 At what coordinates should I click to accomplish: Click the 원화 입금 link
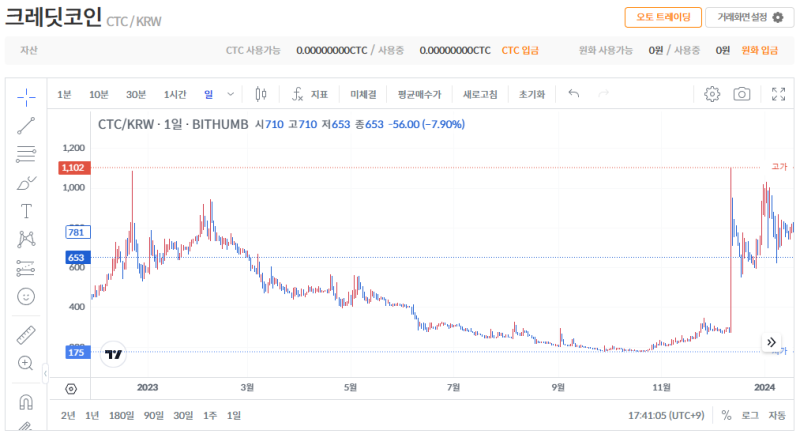[x=759, y=50]
